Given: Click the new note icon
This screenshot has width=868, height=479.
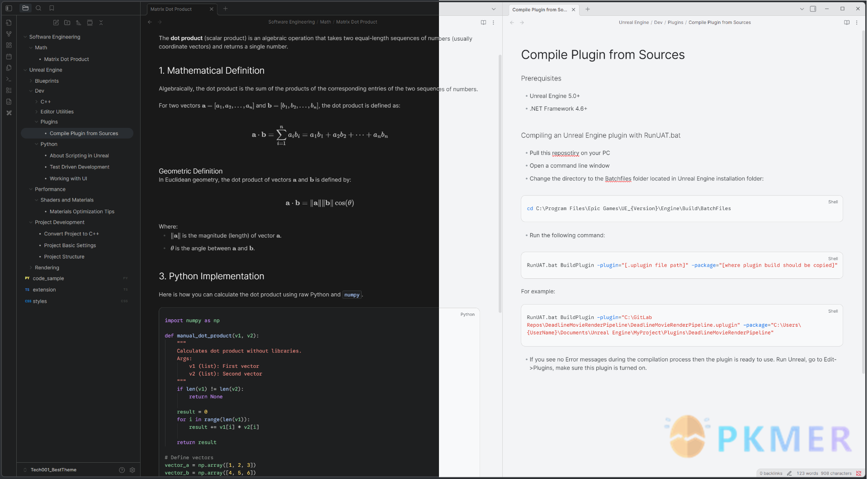Looking at the screenshot, I should tap(56, 23).
